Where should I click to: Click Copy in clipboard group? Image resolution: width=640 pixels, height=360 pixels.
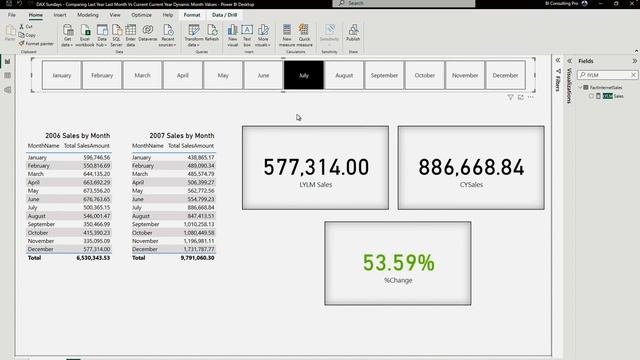coord(27,35)
